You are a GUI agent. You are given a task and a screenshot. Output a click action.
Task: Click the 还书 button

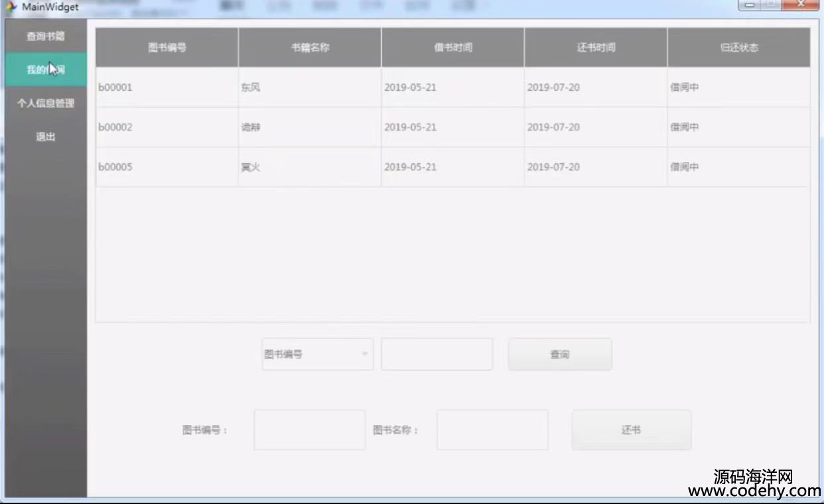(632, 430)
